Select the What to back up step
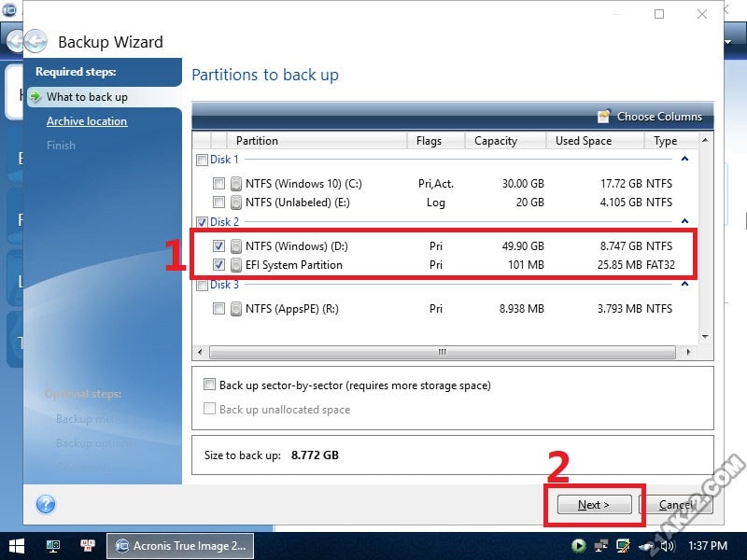Screen dimensions: 747x560 pos(87,97)
